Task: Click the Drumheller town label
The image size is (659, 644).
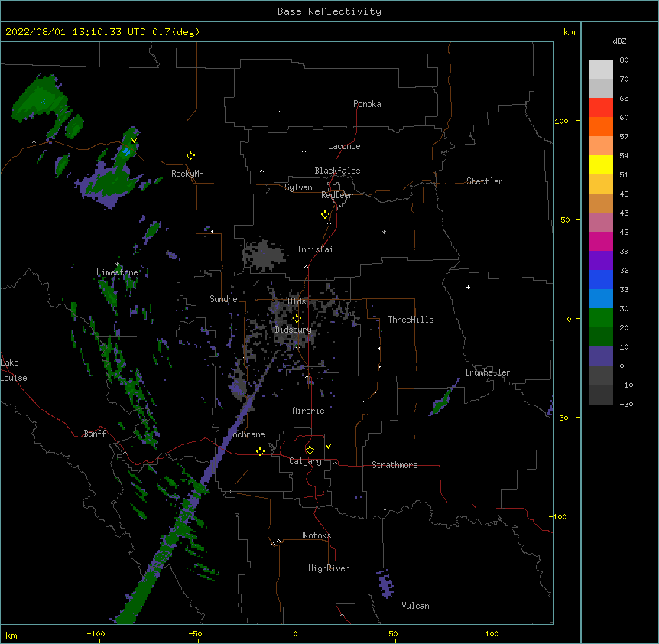Action: click(488, 372)
